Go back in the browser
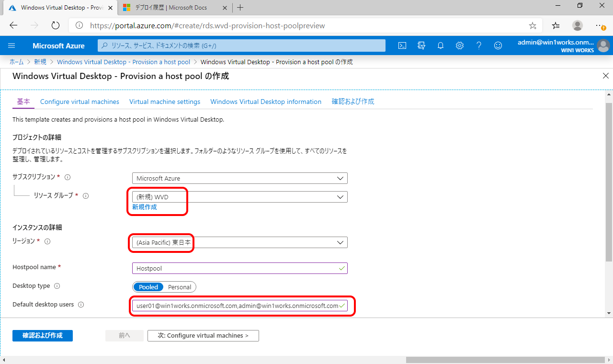613x364 pixels. pyautogui.click(x=13, y=25)
